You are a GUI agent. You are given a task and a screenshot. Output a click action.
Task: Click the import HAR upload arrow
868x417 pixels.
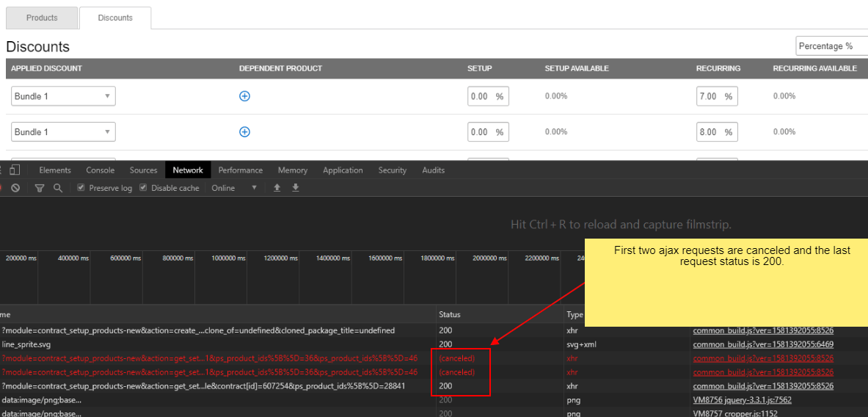tap(277, 188)
